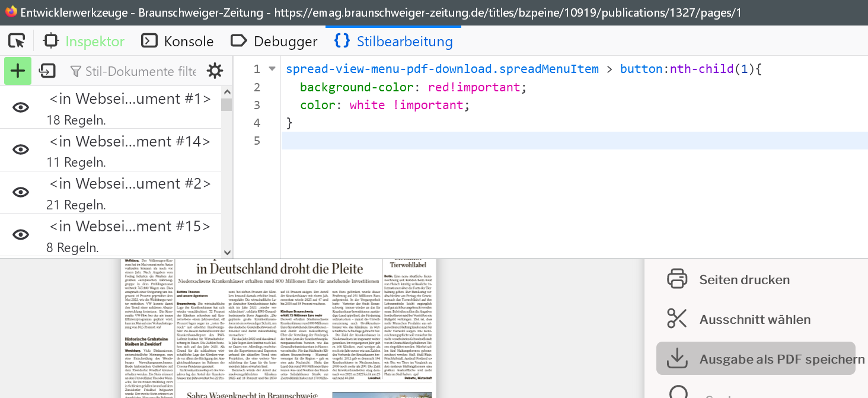Open the Debugger tab
The height and width of the screenshot is (398, 868).
[274, 42]
